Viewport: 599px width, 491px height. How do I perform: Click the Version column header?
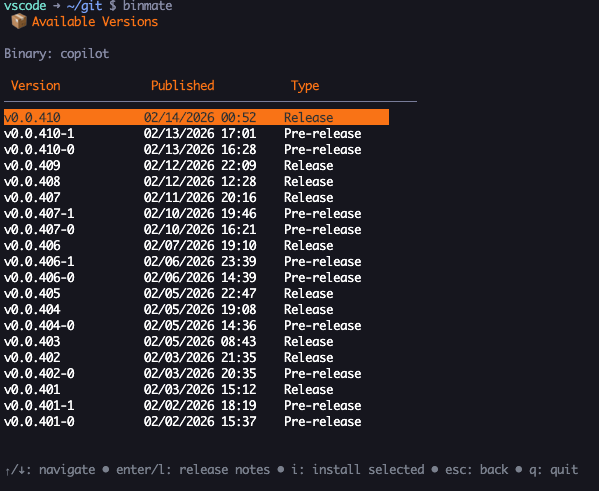[x=36, y=86]
